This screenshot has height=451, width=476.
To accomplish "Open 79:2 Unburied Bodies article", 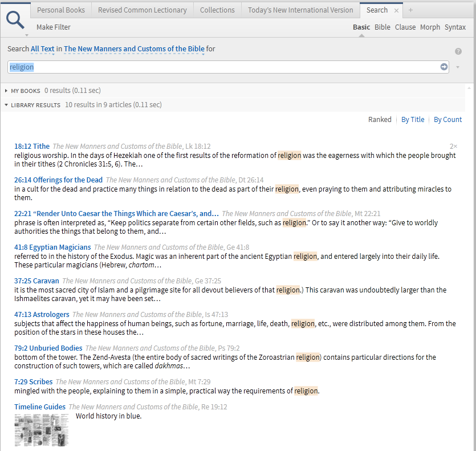I will [x=48, y=348].
